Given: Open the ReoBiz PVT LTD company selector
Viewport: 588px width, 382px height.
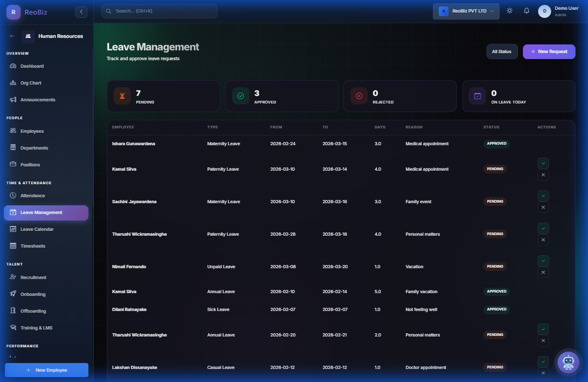Looking at the screenshot, I should click(465, 11).
